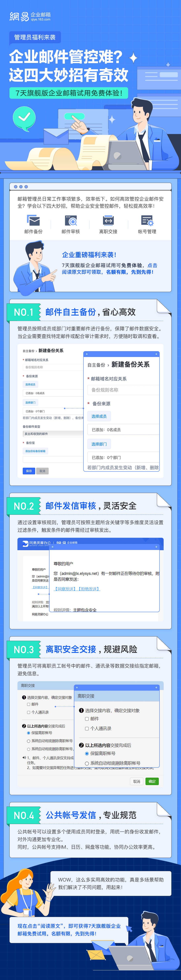Click the NetEase 企业邮箱 logo
181x980 pixels.
click(x=30, y=16)
